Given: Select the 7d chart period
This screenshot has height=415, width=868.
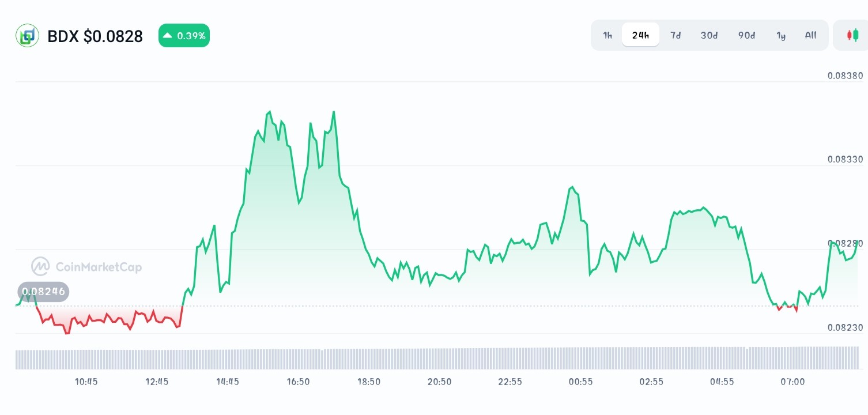Looking at the screenshot, I should [675, 35].
